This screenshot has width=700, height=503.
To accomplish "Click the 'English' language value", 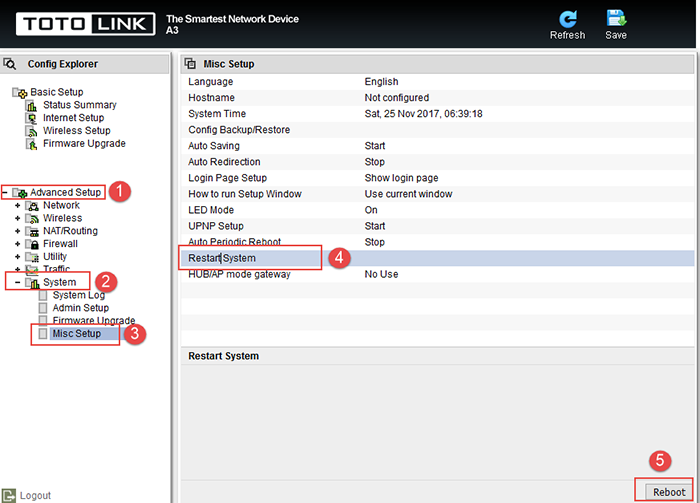I will pyautogui.click(x=381, y=82).
